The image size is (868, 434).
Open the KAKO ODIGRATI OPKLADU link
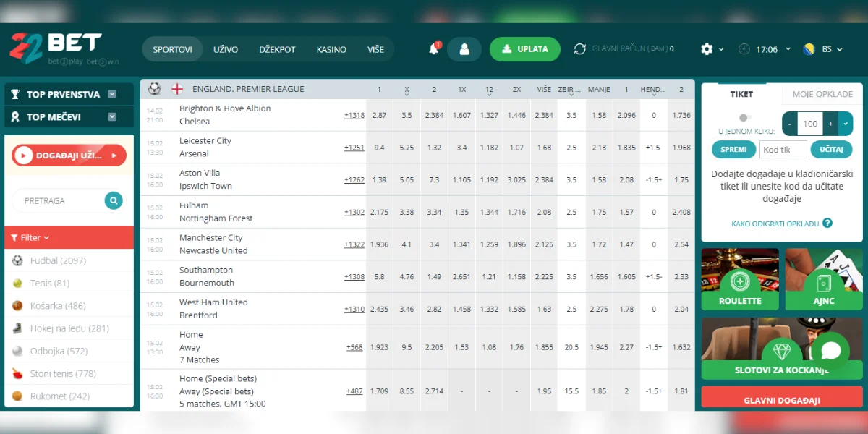click(776, 224)
